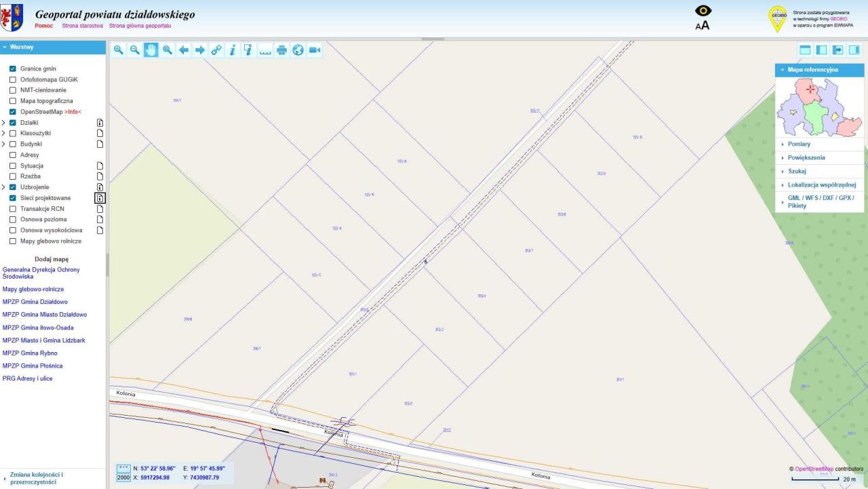868x489 pixels.
Task: Print the map with printer icon
Action: (281, 50)
